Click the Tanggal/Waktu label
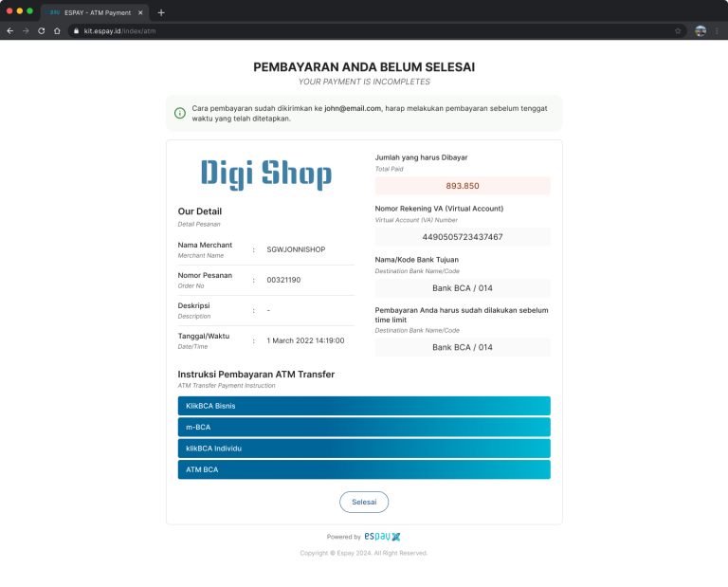 tap(204, 336)
